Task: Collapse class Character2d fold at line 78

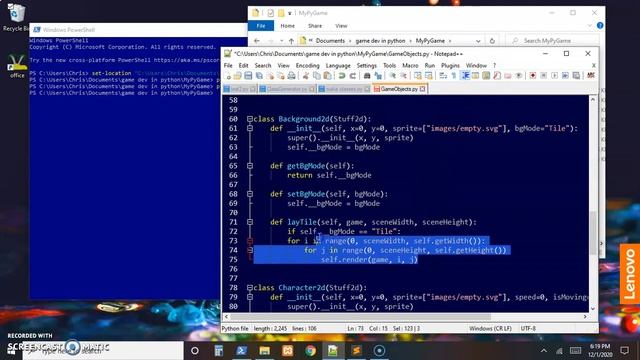Action: pos(250,288)
